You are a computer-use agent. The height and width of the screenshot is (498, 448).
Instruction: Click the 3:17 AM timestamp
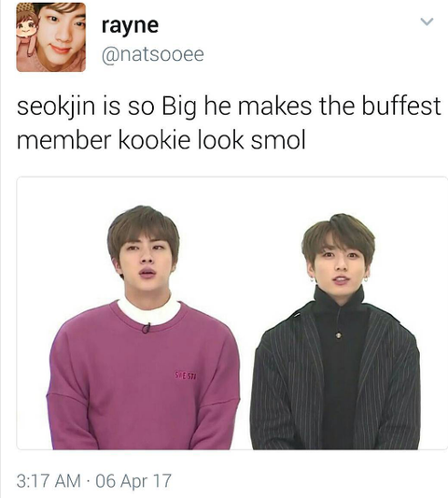point(49,480)
